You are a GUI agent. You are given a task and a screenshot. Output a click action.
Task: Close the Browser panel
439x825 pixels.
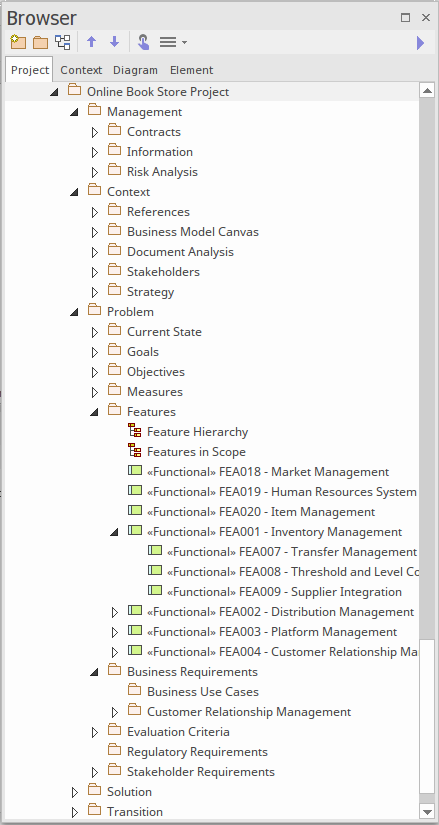pyautogui.click(x=426, y=18)
